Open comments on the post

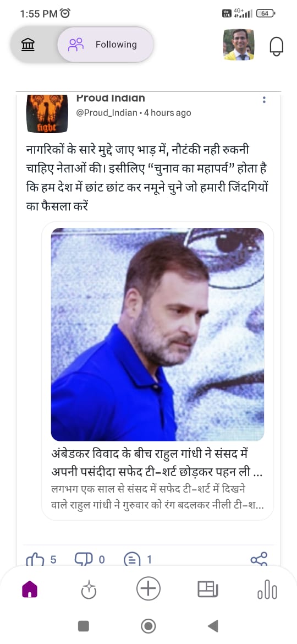point(132,560)
